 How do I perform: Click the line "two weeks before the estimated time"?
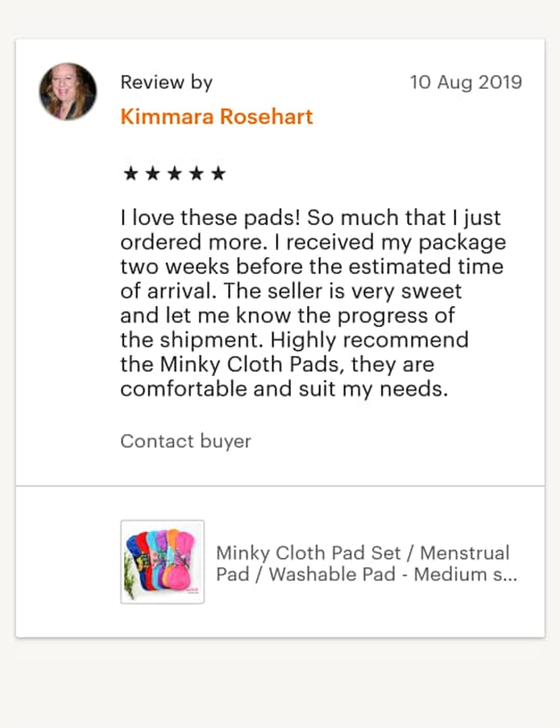coord(312,267)
